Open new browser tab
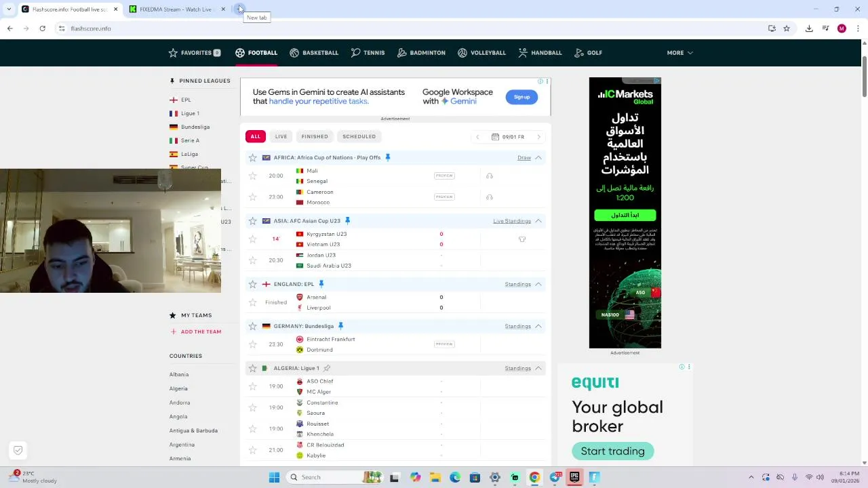The image size is (868, 488). point(239,9)
